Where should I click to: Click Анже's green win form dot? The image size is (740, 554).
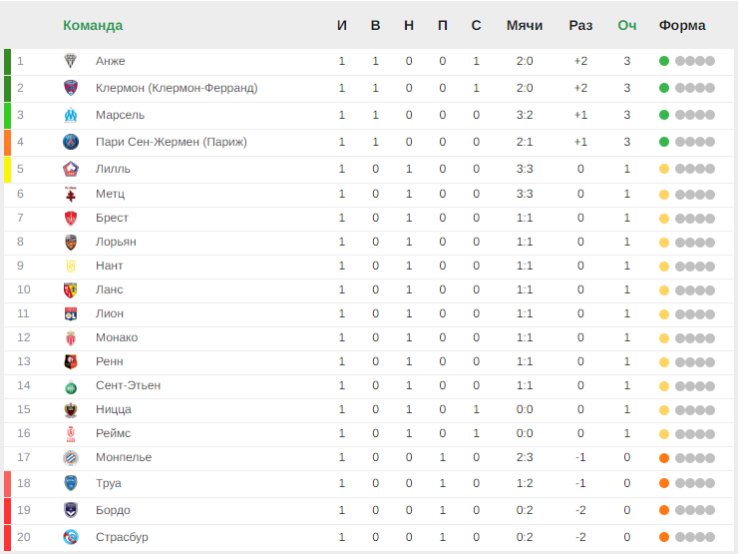coord(664,61)
